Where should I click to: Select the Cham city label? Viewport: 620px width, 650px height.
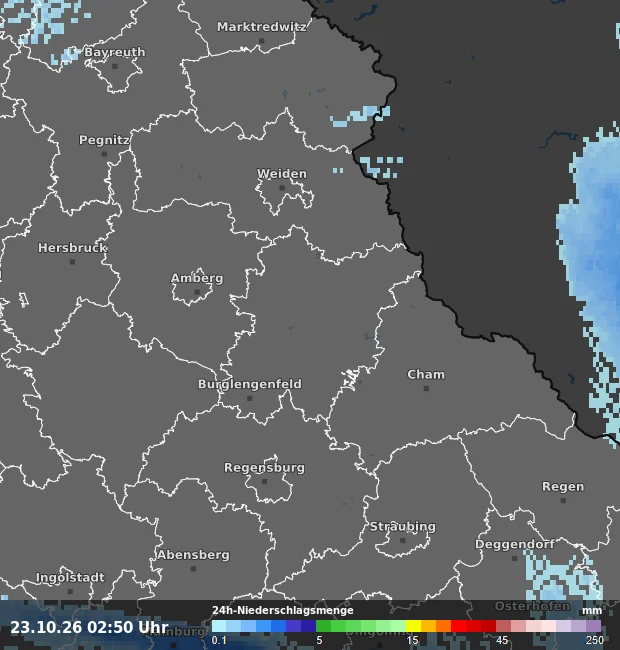[426, 374]
